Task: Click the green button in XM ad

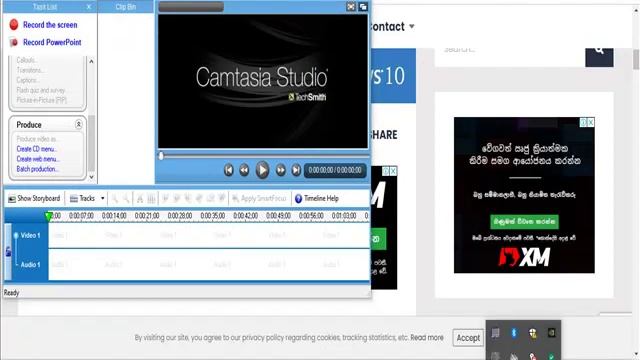Action: (524, 222)
